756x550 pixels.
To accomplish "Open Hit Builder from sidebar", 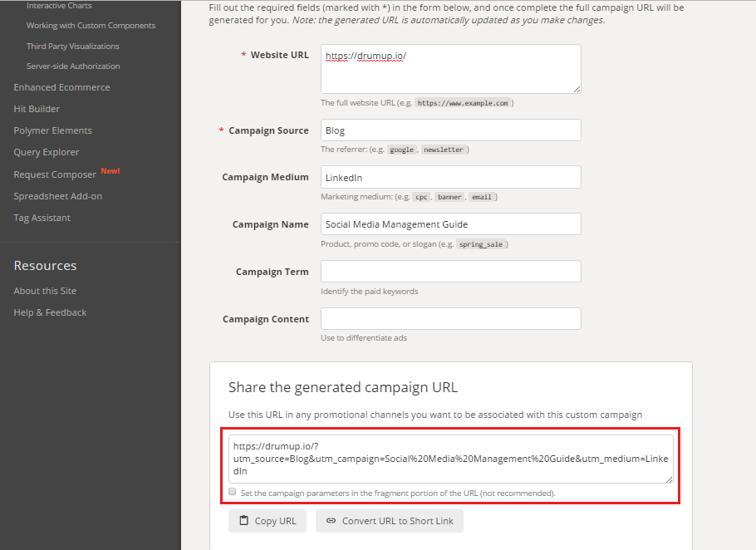I will pyautogui.click(x=37, y=109).
